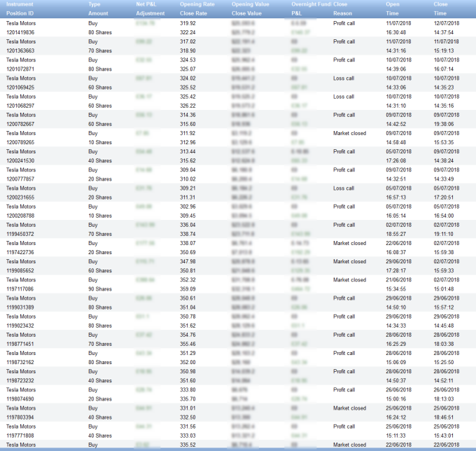Select position ID 1198732162
This screenshot has height=451, width=476.
pos(20,362)
